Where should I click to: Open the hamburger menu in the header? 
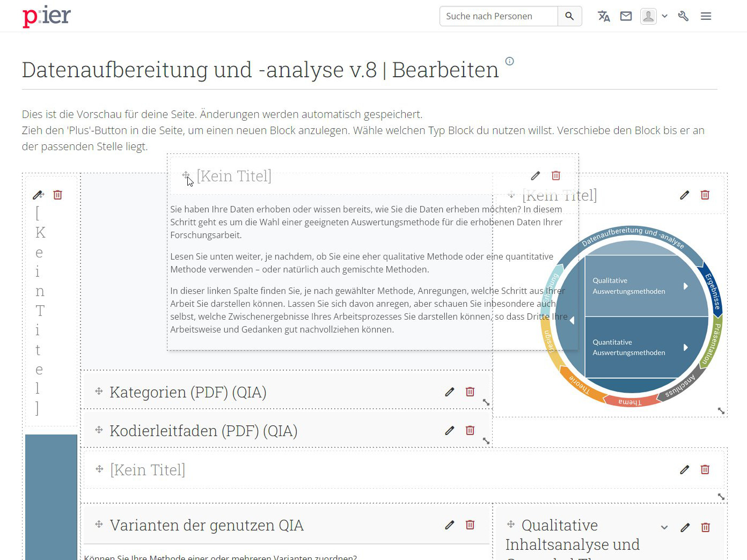coord(706,16)
